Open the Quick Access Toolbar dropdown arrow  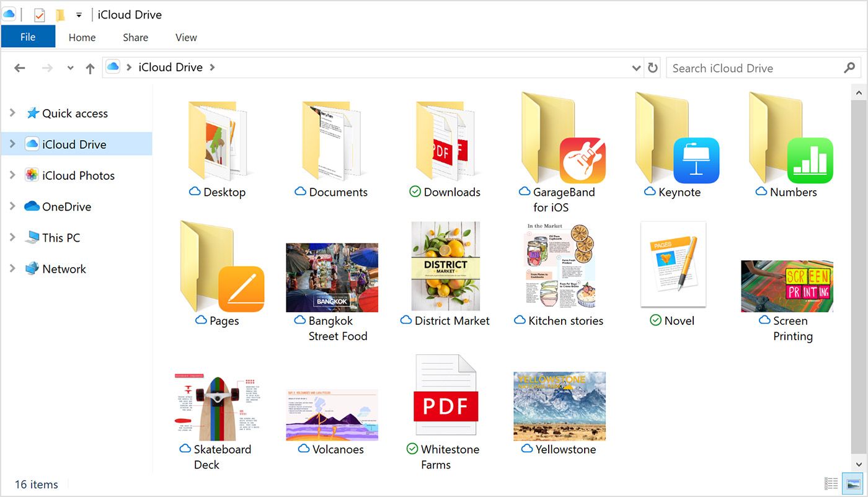[78, 14]
